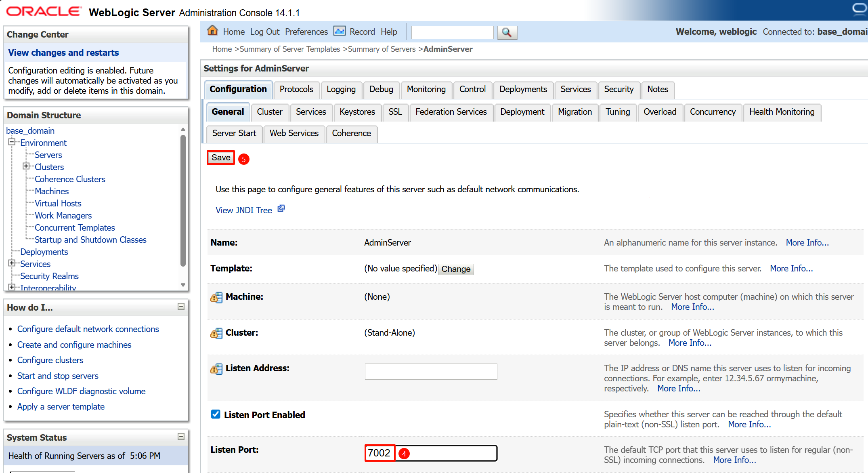The image size is (868, 473).
Task: Click into the Listen Address field
Action: pos(431,372)
